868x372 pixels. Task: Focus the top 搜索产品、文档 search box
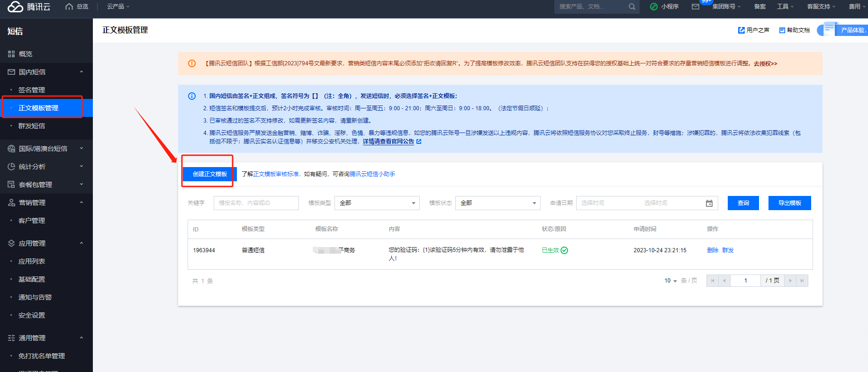(592, 7)
